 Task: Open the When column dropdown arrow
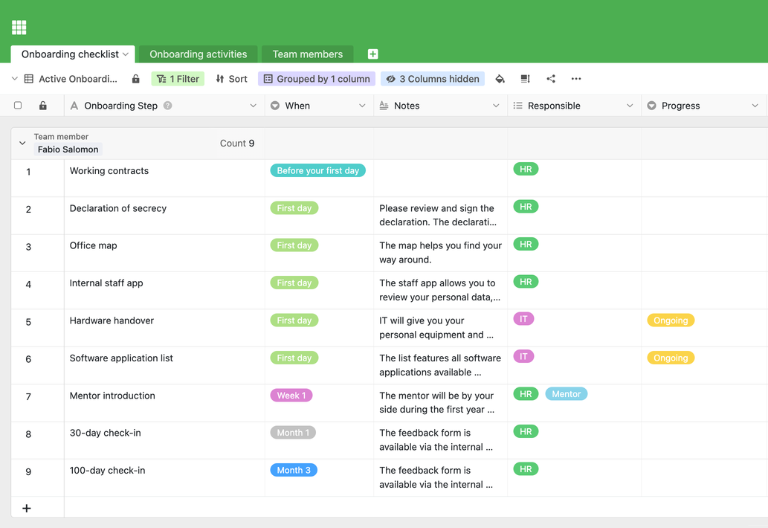pos(364,106)
